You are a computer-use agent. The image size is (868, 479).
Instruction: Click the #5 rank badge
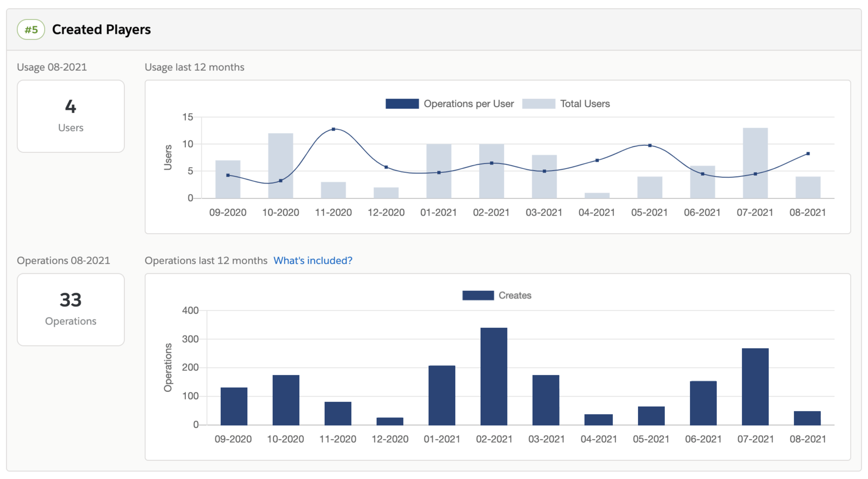tap(31, 29)
